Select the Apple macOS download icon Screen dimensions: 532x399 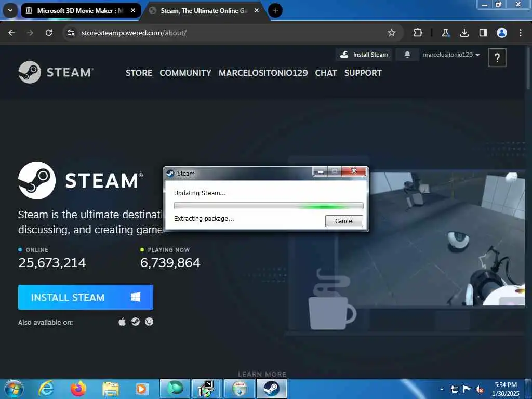(122, 322)
